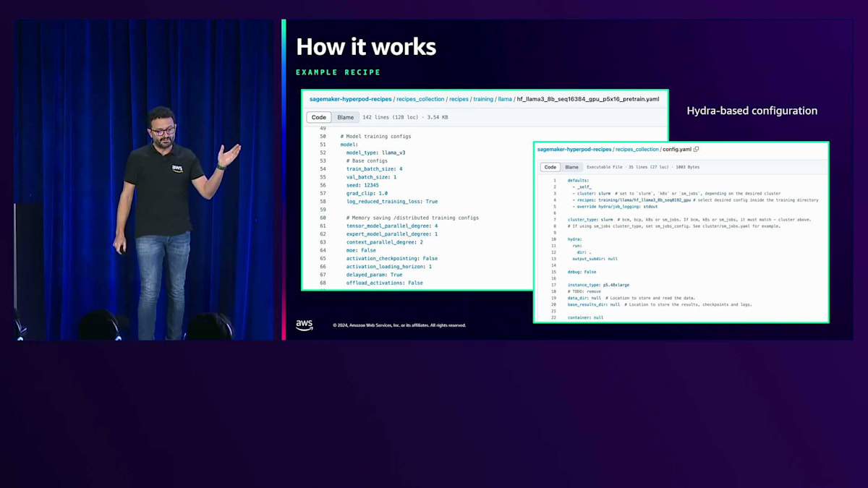Click the Amazon Web Services copyright notice
868x488 pixels.
pos(399,325)
